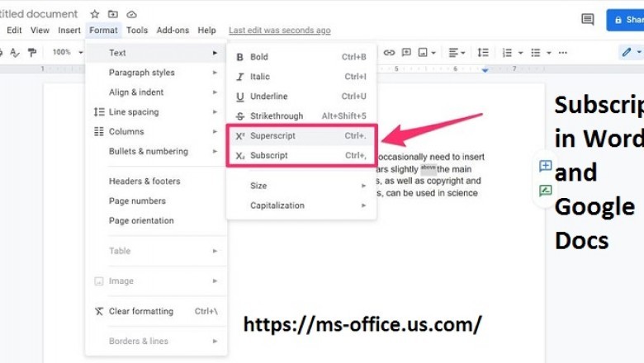Image resolution: width=644 pixels, height=363 pixels.
Task: Expand Bullets & numbering submenu
Action: point(156,151)
